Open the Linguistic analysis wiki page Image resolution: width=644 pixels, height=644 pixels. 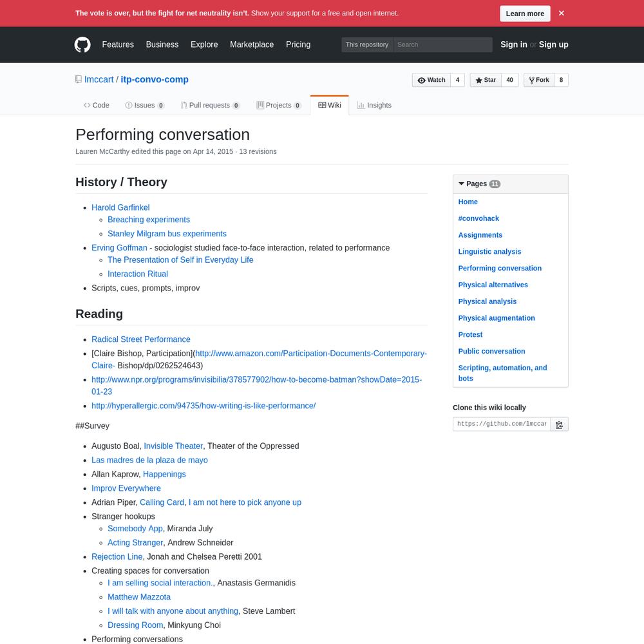coord(489,252)
